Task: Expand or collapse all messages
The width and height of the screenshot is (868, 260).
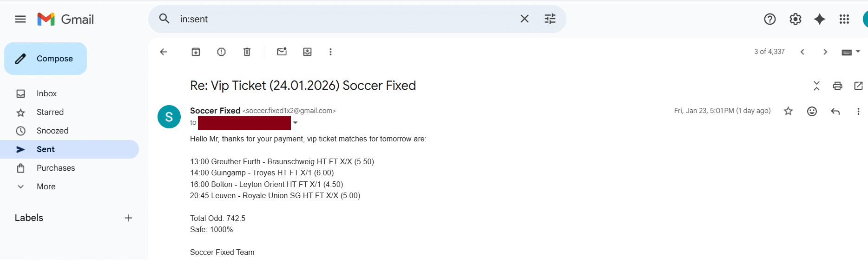Action: 816,86
